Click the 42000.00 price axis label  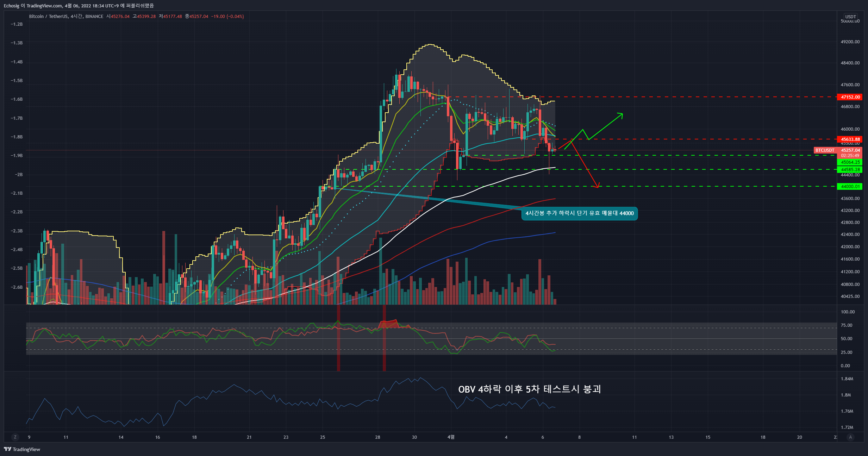850,246
